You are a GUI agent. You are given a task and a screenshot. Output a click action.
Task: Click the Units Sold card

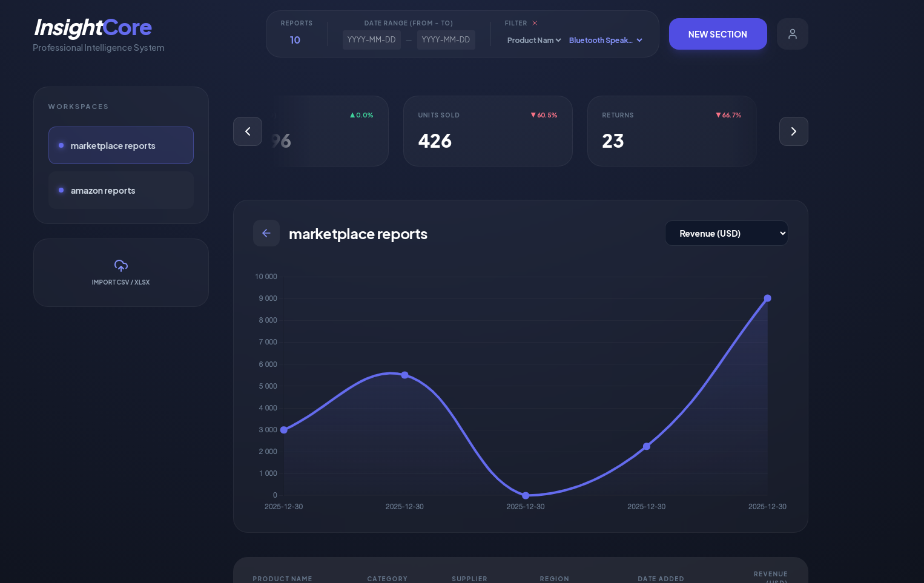pyautogui.click(x=488, y=131)
